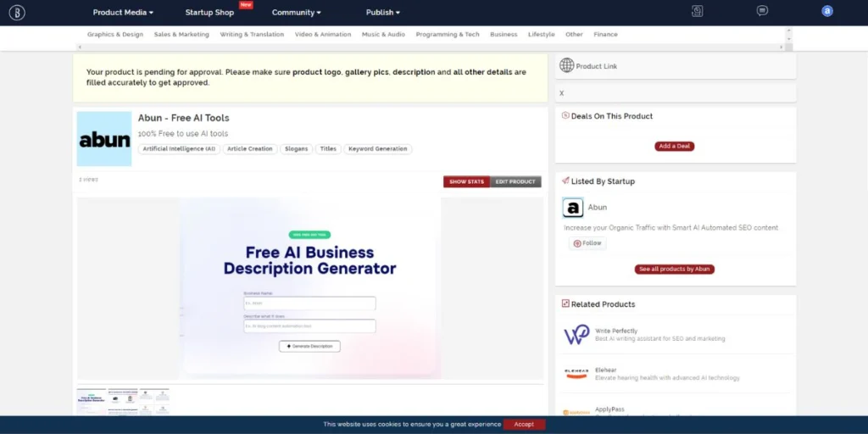Open the Publish dropdown menu
Screen dimensions: 868x434
tap(382, 12)
